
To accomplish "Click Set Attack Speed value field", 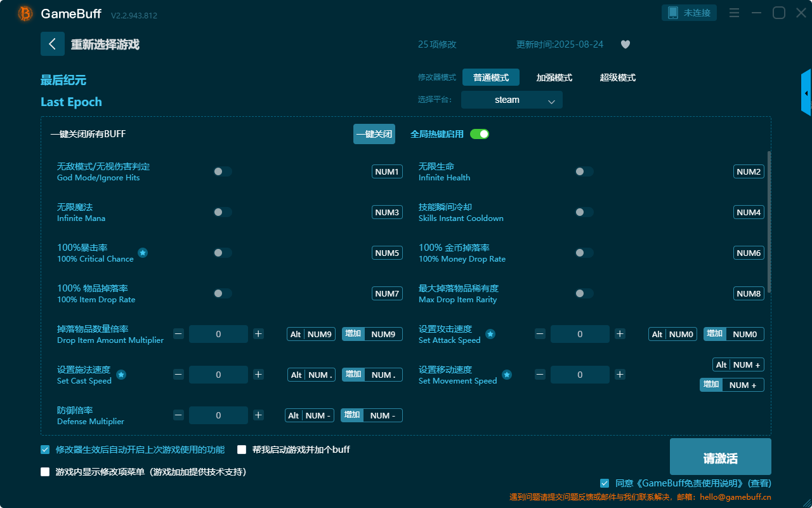I will pyautogui.click(x=580, y=334).
